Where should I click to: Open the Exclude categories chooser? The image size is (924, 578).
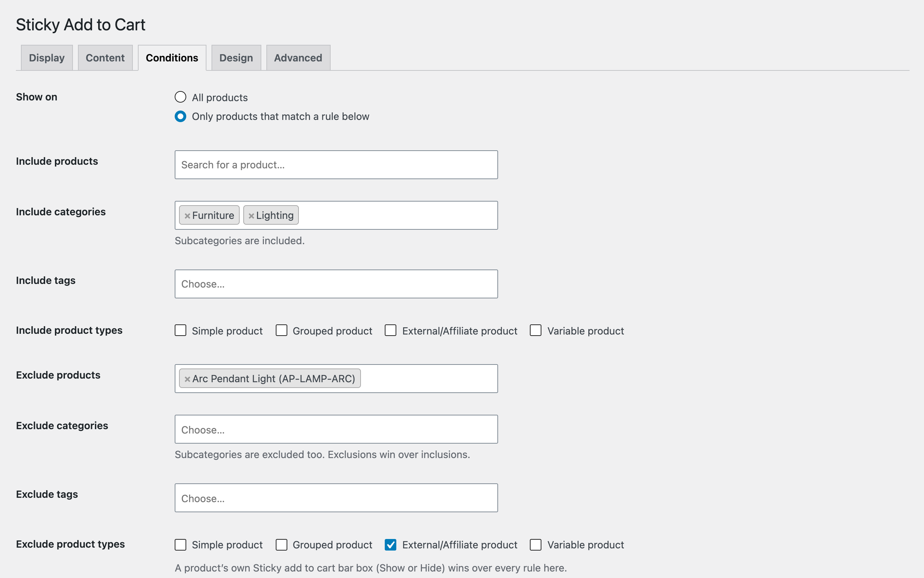pos(336,429)
